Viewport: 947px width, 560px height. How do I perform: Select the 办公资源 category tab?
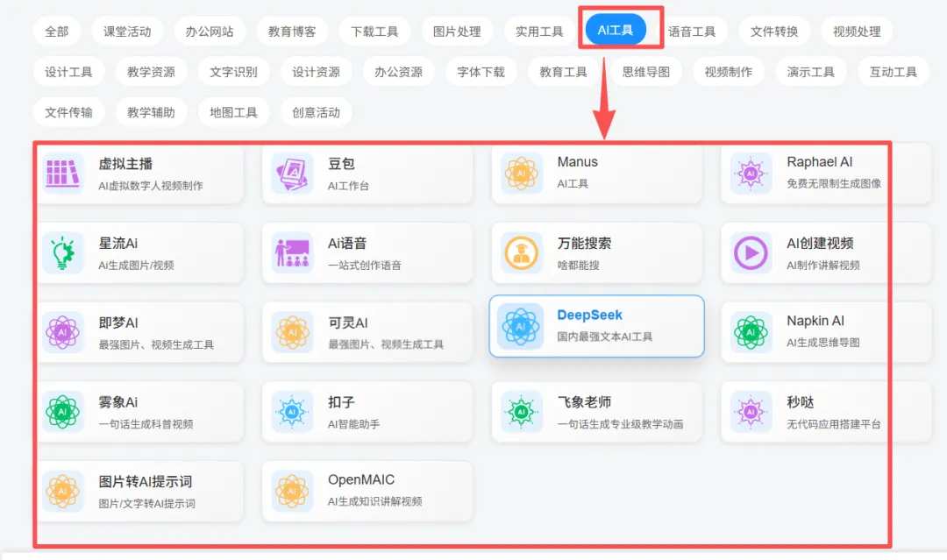tap(399, 72)
